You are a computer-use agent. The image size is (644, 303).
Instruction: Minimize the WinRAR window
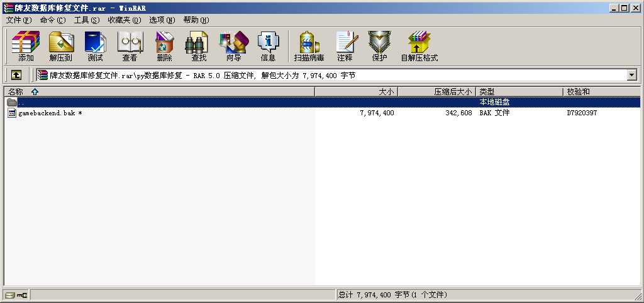(614, 8)
